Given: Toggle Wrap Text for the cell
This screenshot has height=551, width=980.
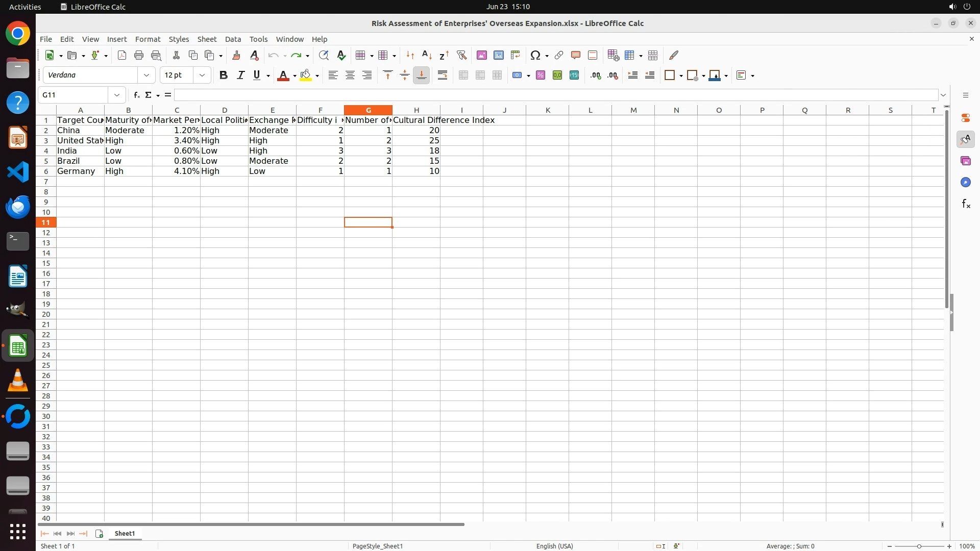Looking at the screenshot, I should (443, 76).
